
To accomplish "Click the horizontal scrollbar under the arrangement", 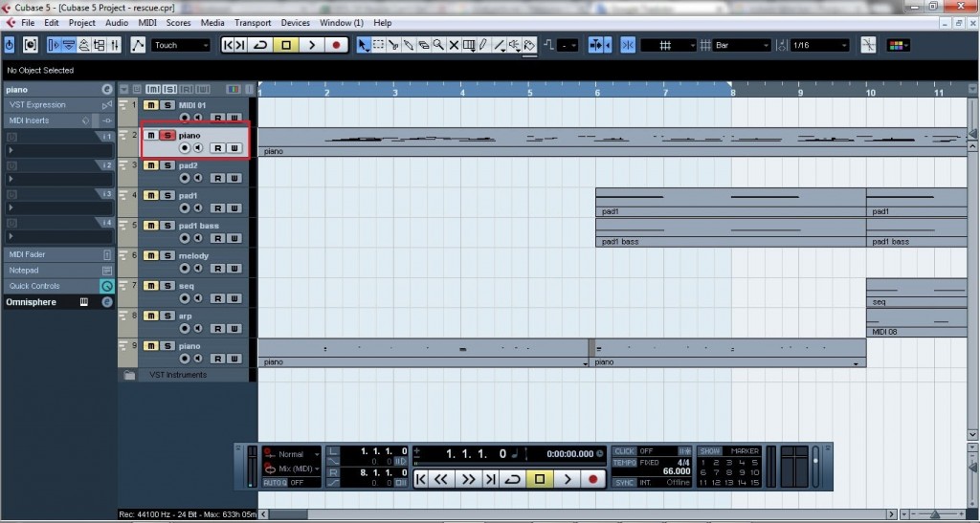I will [x=578, y=514].
